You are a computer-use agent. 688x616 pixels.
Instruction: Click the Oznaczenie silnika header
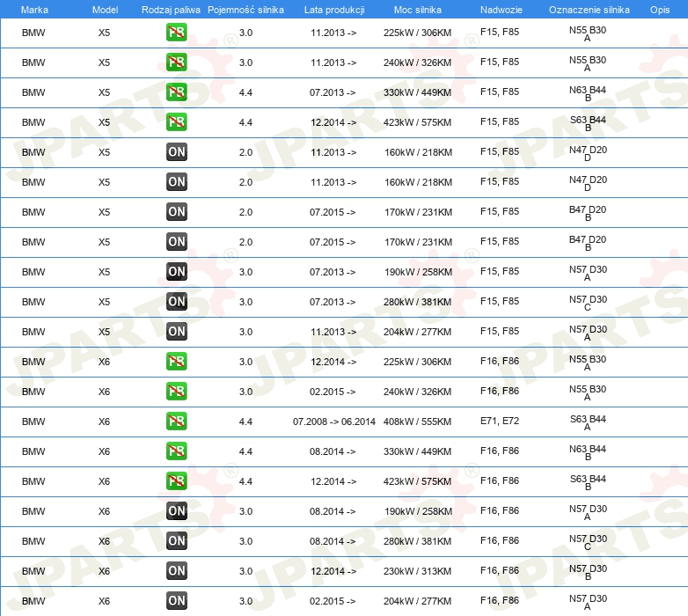(589, 10)
